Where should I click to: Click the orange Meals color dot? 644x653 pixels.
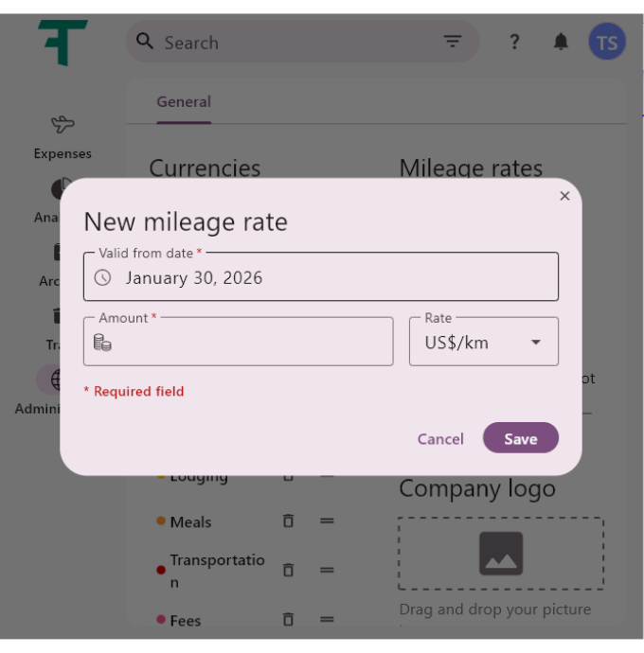tap(161, 521)
